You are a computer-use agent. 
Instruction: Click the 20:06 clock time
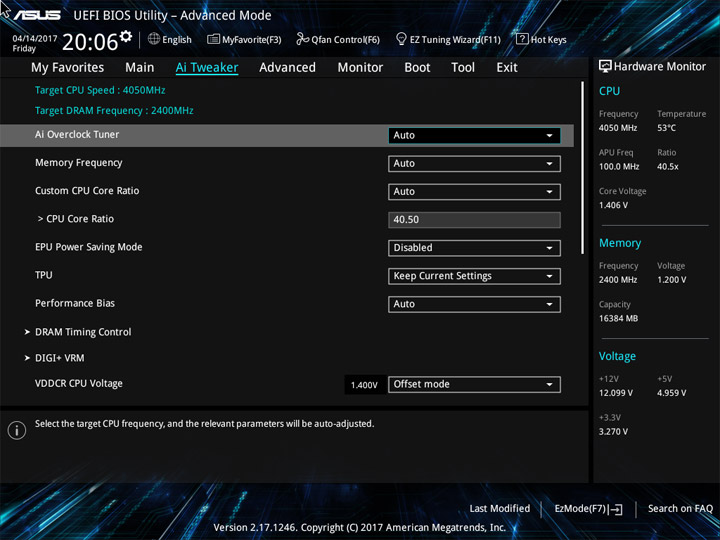coord(90,42)
